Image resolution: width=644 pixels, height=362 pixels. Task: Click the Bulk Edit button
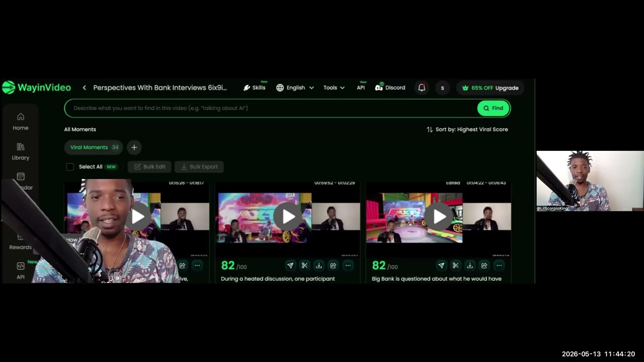[x=149, y=167]
